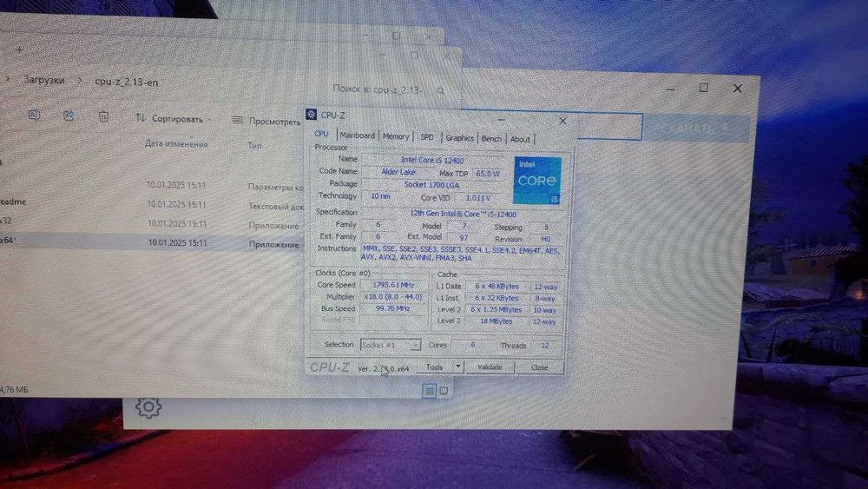Image resolution: width=868 pixels, height=489 pixels.
Task: Minimize the CPU-Z window
Action: pyautogui.click(x=501, y=118)
